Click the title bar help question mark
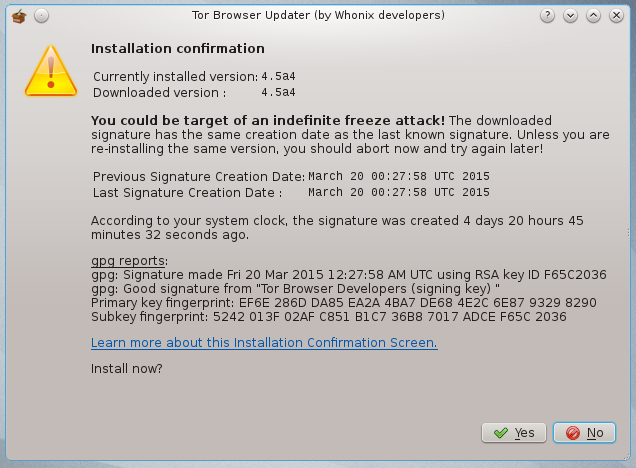The height and width of the screenshot is (468, 636). [548, 16]
